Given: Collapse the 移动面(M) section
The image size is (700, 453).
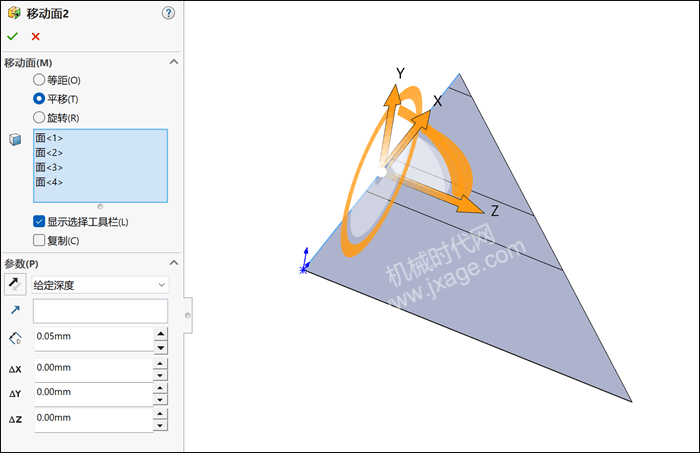Looking at the screenshot, I should coord(174,62).
